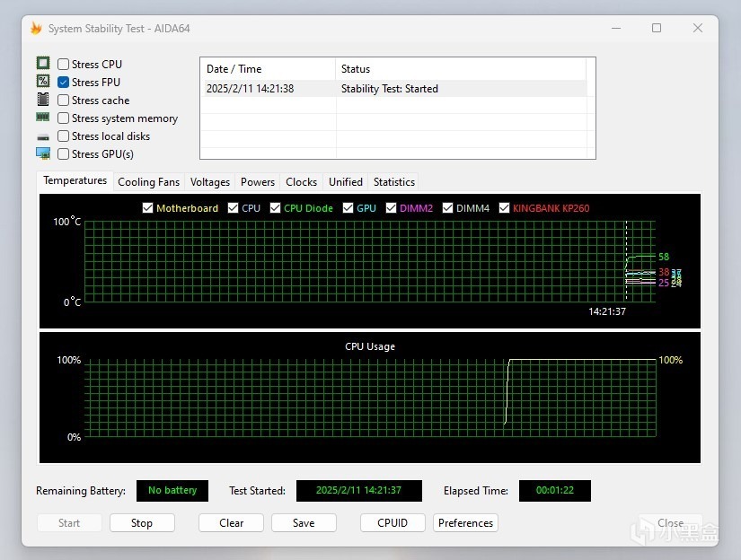Click the CPU Usage graph title
The image size is (741, 560).
tap(370, 346)
